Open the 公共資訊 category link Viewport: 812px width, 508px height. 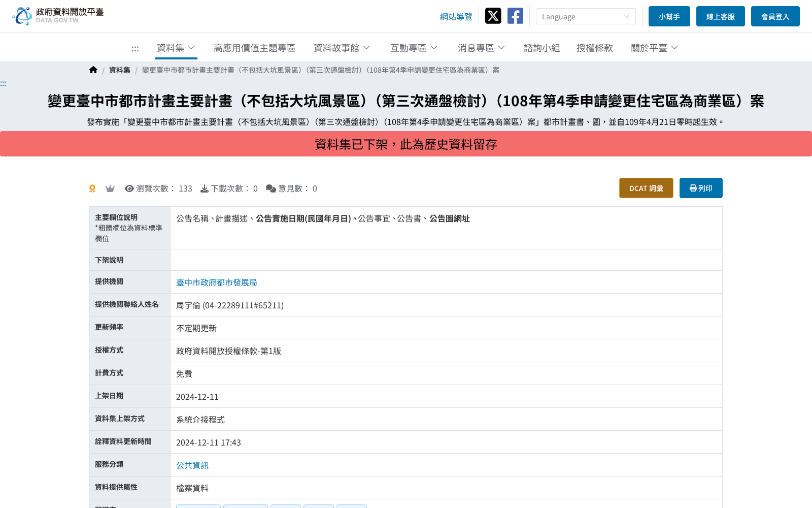coord(192,465)
